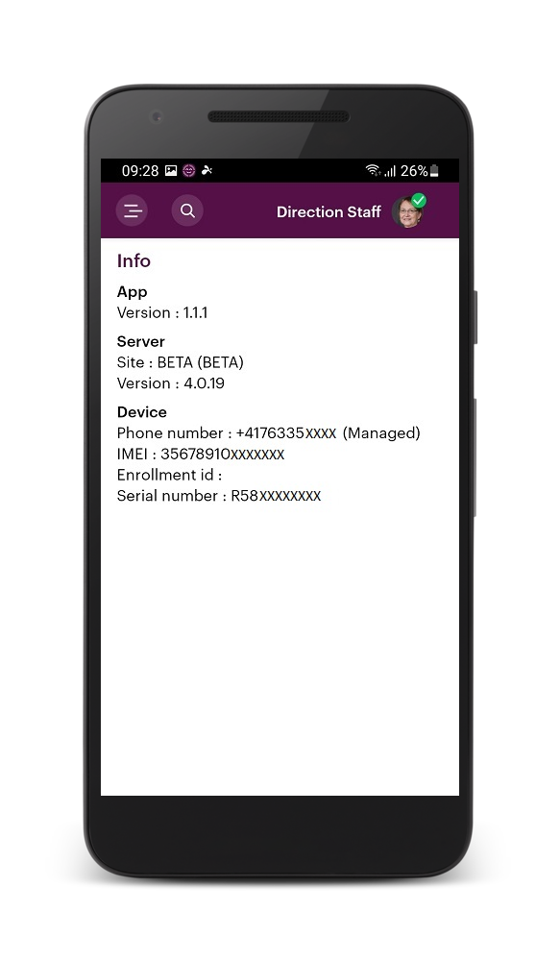560x961 pixels.
Task: Tap the muted notification icon in the status bar
Action: 207,170
